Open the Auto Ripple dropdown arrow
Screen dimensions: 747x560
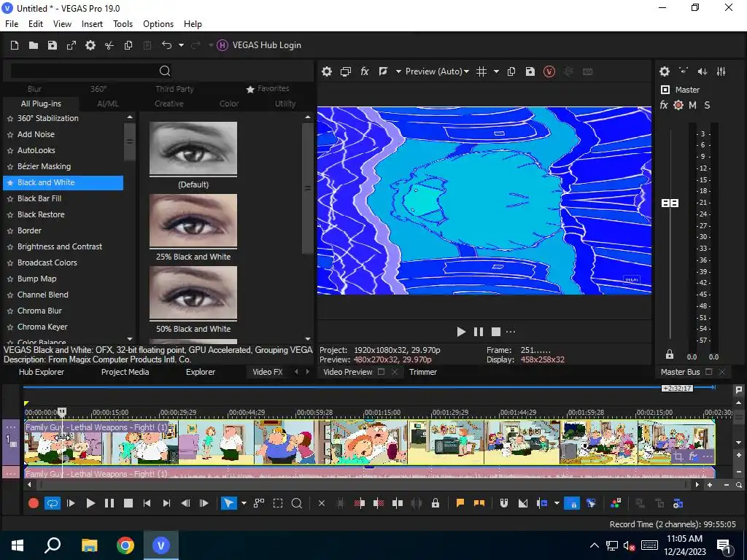pos(557,503)
